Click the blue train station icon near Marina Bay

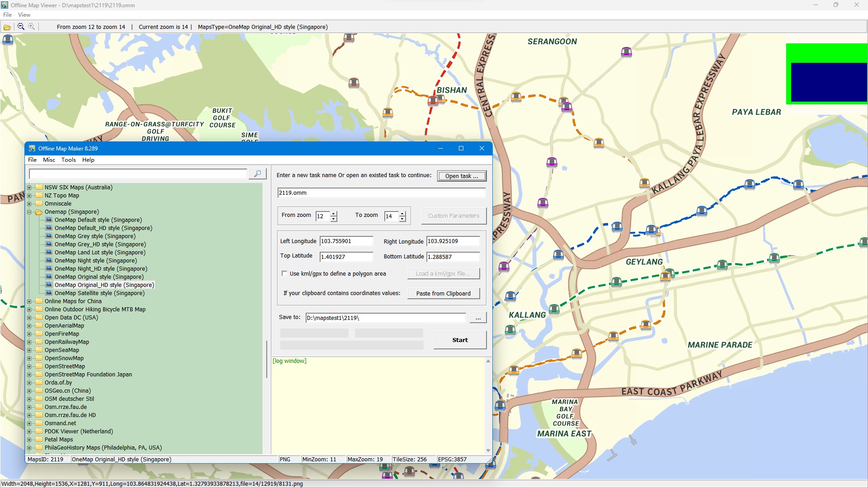pyautogui.click(x=500, y=405)
